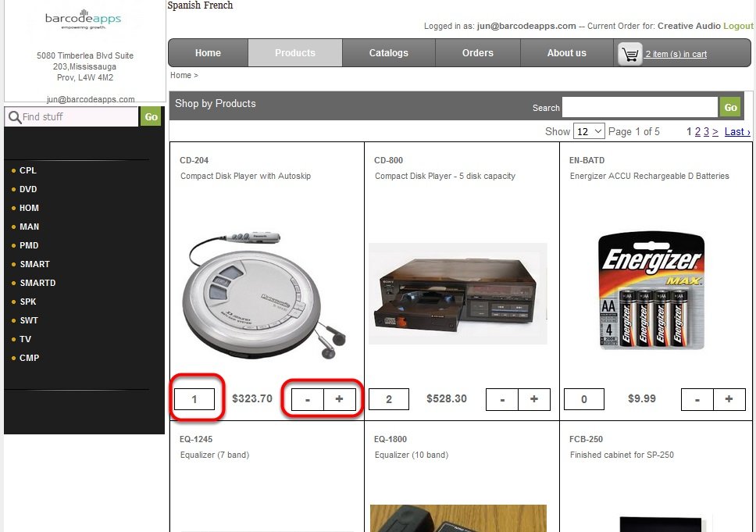Viewport: 756px width, 532px height.
Task: Select the HOM category
Action: click(29, 208)
